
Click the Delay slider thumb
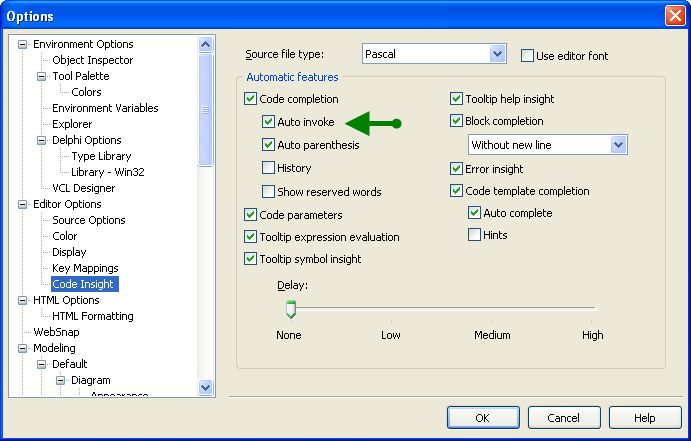(290, 308)
